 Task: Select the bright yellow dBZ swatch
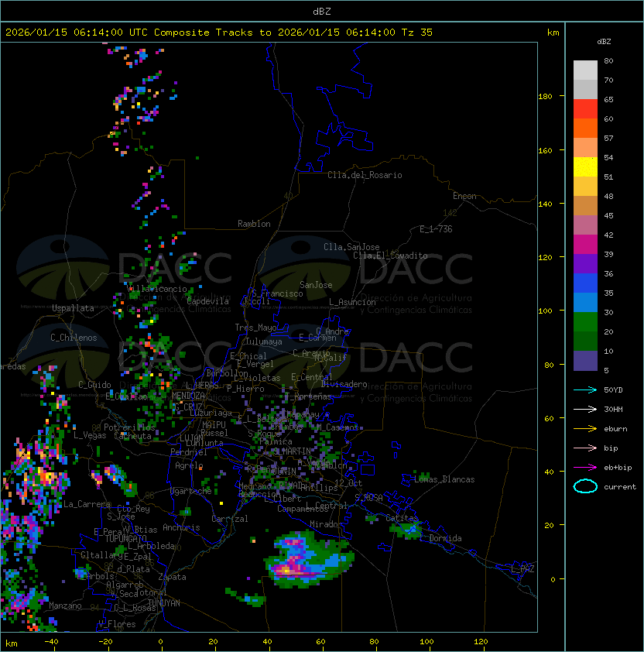tap(585, 167)
